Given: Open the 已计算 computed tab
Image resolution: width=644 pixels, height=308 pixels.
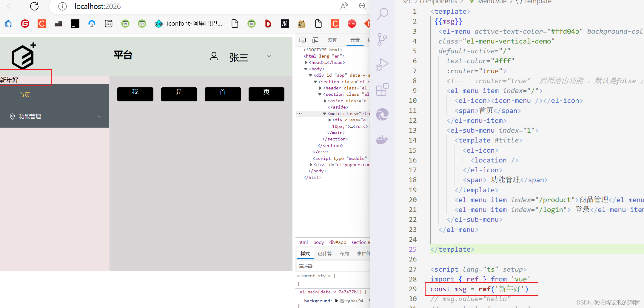Looking at the screenshot, I should (325, 253).
